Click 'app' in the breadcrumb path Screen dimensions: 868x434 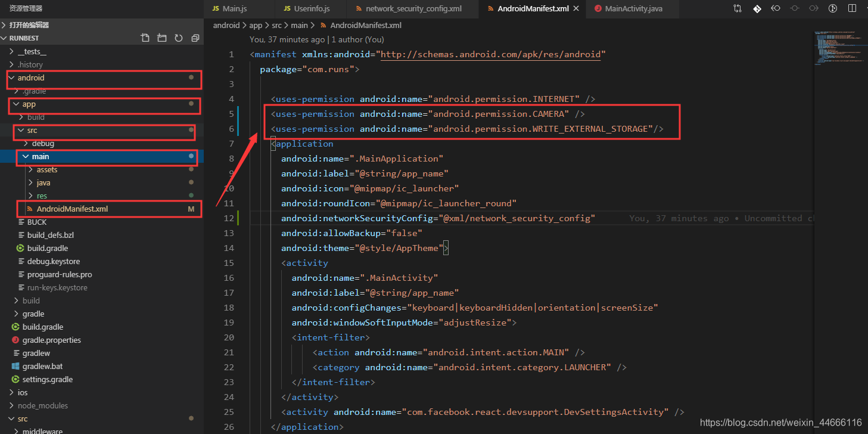click(256, 25)
